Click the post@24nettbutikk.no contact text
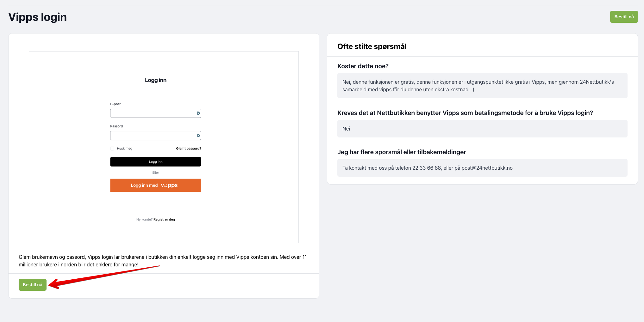644x322 pixels. [x=487, y=168]
